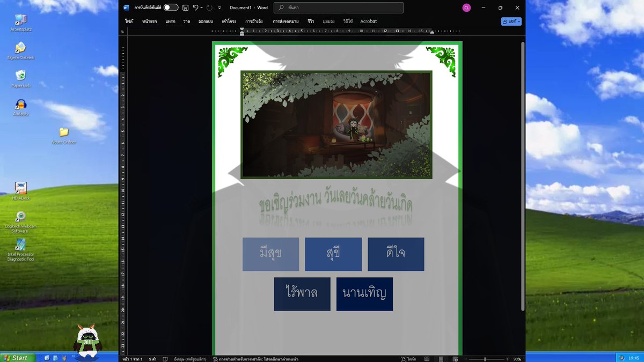
Task: Click the สุขี box
Action: [x=333, y=254]
